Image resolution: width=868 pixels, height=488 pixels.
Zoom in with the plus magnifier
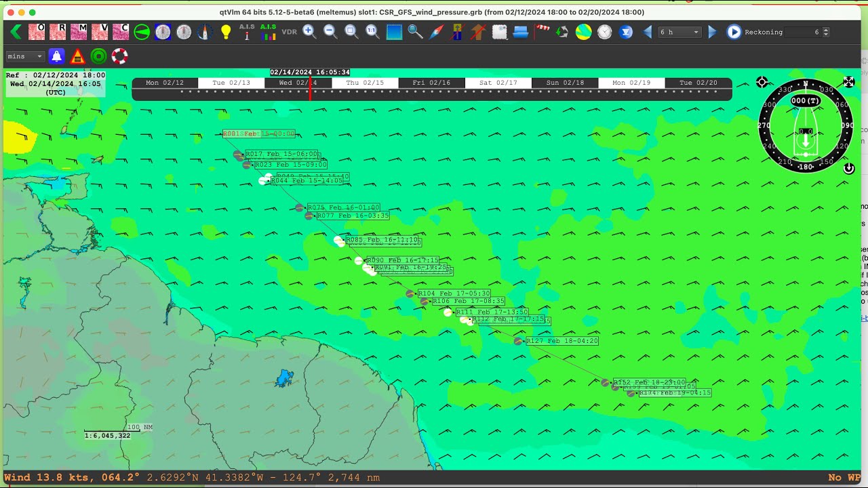[x=309, y=32]
